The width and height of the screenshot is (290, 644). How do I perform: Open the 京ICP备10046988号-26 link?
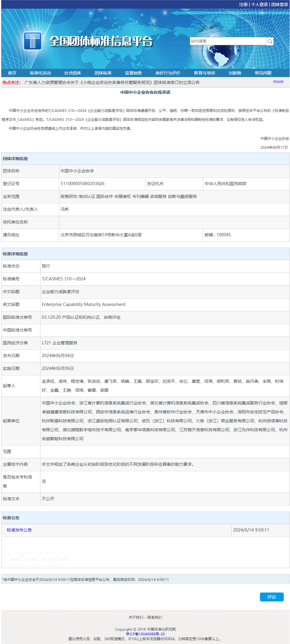tap(145, 634)
